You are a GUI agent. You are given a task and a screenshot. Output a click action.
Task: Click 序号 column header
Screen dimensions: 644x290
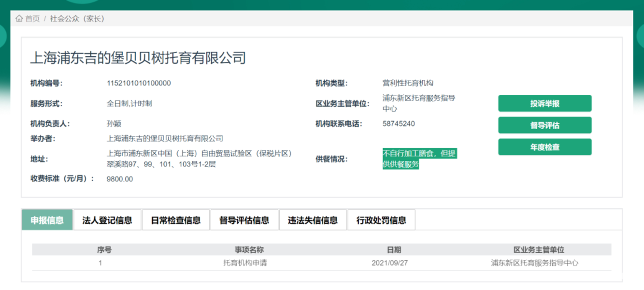[104, 250]
